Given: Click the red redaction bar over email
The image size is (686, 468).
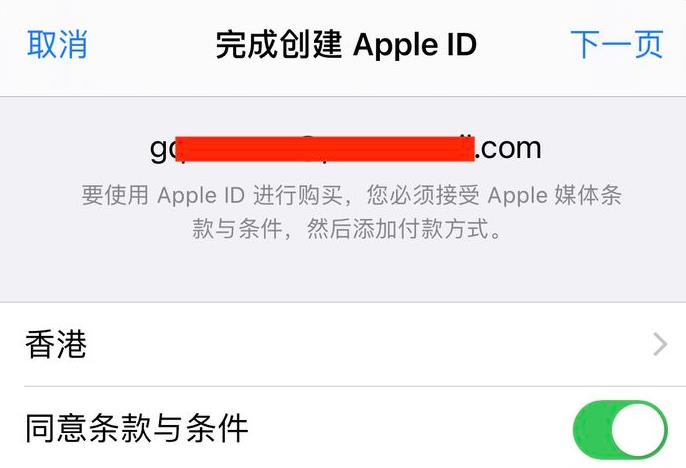Looking at the screenshot, I should click(325, 149).
